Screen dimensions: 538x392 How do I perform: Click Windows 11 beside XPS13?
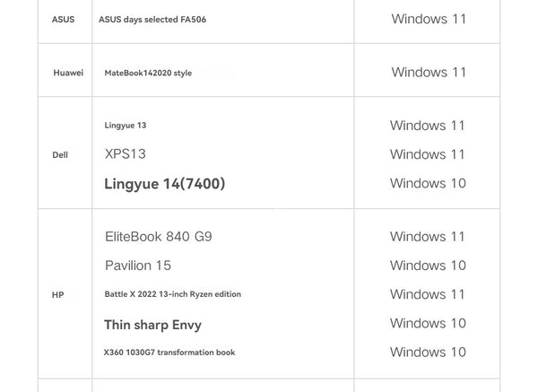coord(428,154)
